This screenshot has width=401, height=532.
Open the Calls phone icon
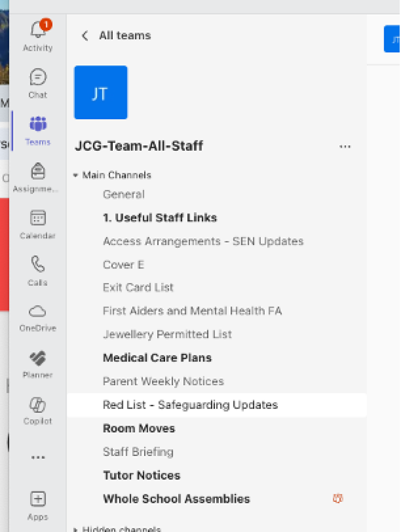pos(38,265)
